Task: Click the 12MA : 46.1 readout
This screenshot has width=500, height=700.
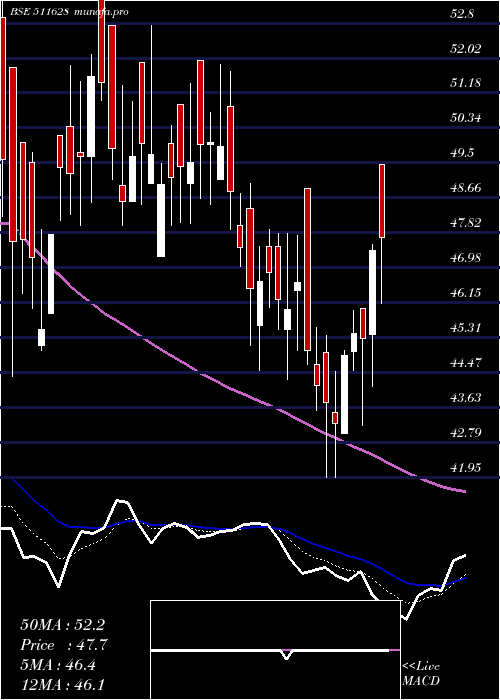Action: [x=62, y=684]
